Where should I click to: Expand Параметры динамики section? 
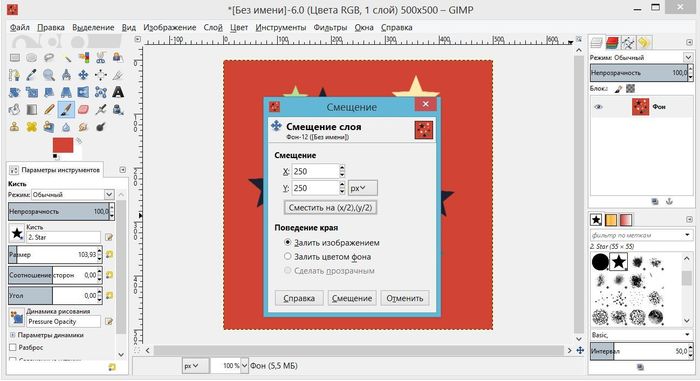tap(12, 335)
